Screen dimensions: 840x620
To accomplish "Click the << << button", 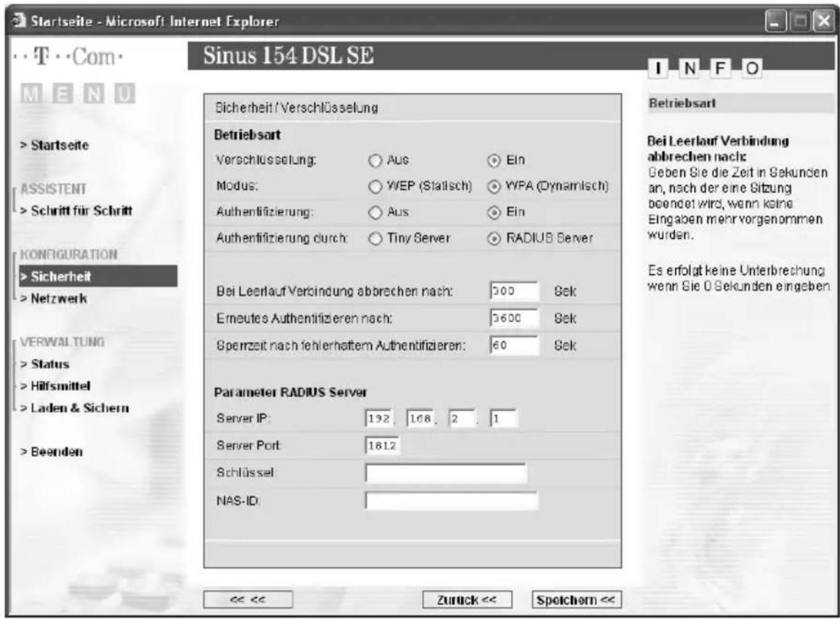I will (248, 599).
